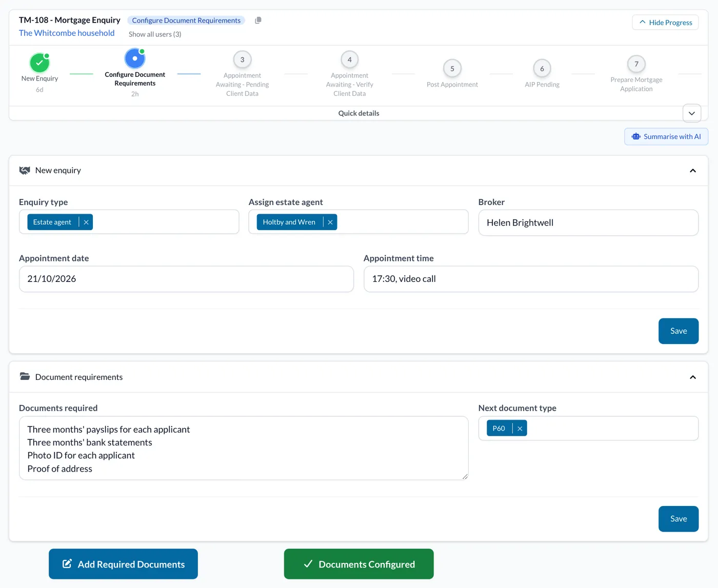Click the Appointment date field
718x588 pixels.
186,279
